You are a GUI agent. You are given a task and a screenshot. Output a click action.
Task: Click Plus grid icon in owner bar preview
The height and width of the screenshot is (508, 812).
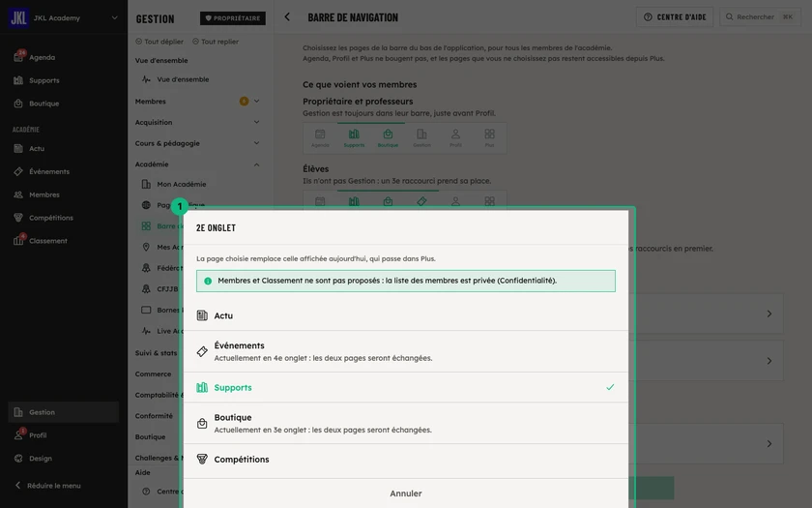coord(489,134)
